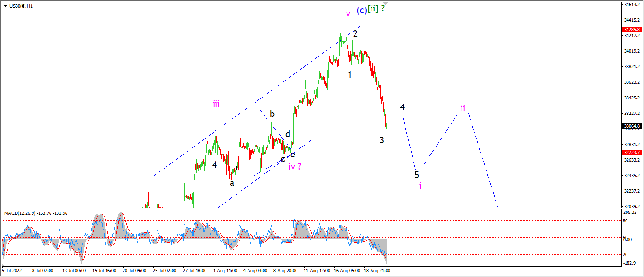Select the '18 Aug 21:00' time axis label
The image size is (644, 277).
coord(377,271)
